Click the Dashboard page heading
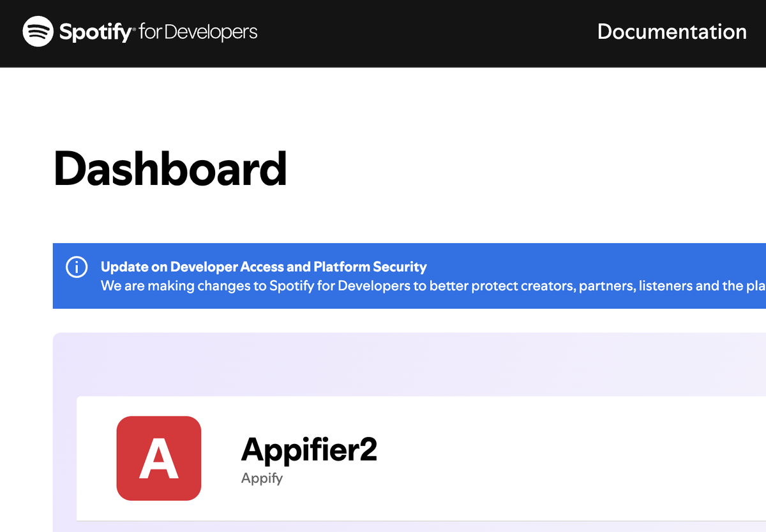Image resolution: width=766 pixels, height=532 pixels. [170, 169]
